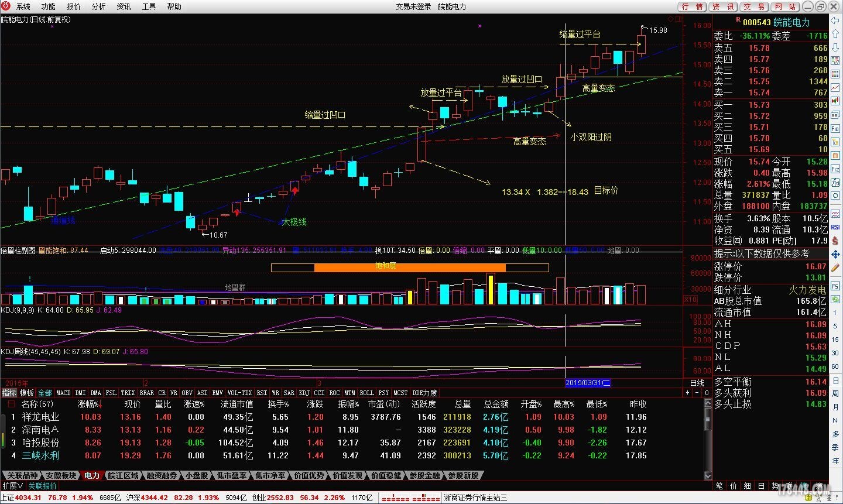This screenshot has height=504, width=843.
Task: Click the 资讯 button at top right
Action: 723,6
